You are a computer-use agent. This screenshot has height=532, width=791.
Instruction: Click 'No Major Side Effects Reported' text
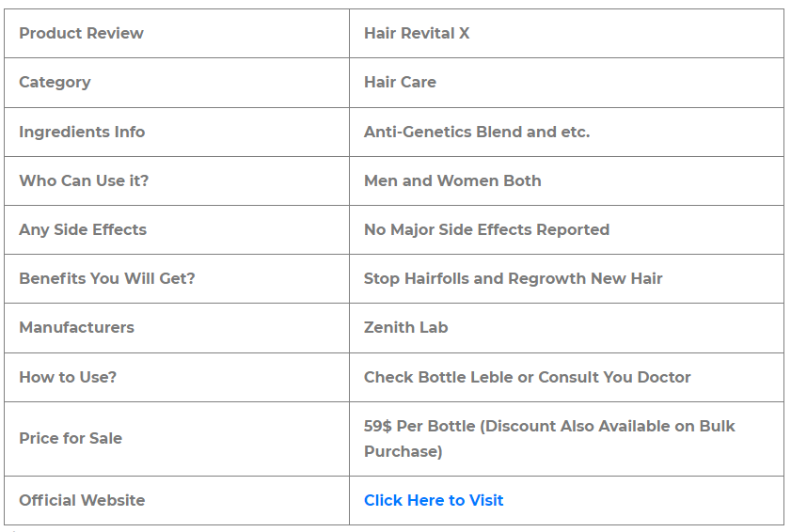click(486, 229)
